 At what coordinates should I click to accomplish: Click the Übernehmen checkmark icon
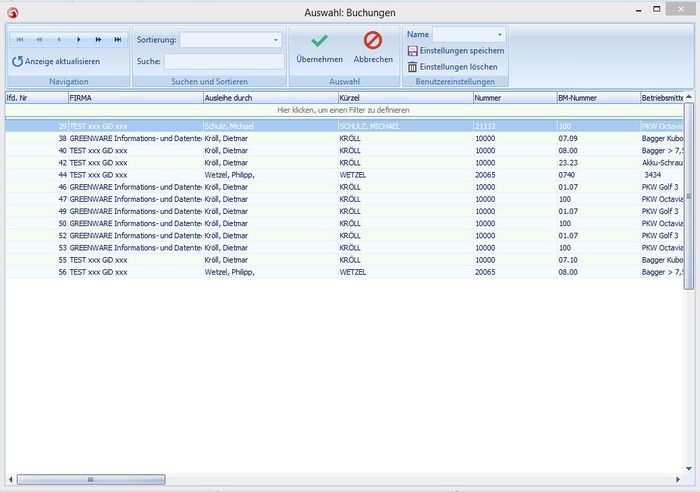(x=319, y=41)
